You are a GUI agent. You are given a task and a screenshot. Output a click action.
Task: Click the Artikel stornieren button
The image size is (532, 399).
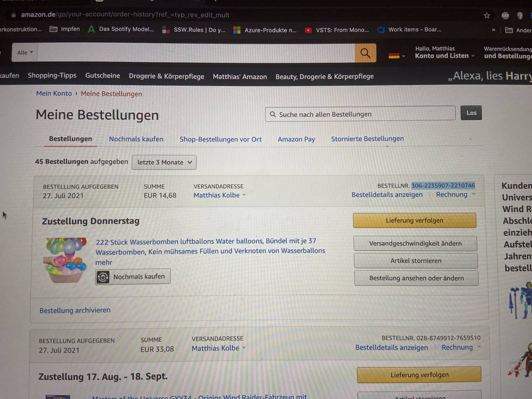click(x=416, y=261)
